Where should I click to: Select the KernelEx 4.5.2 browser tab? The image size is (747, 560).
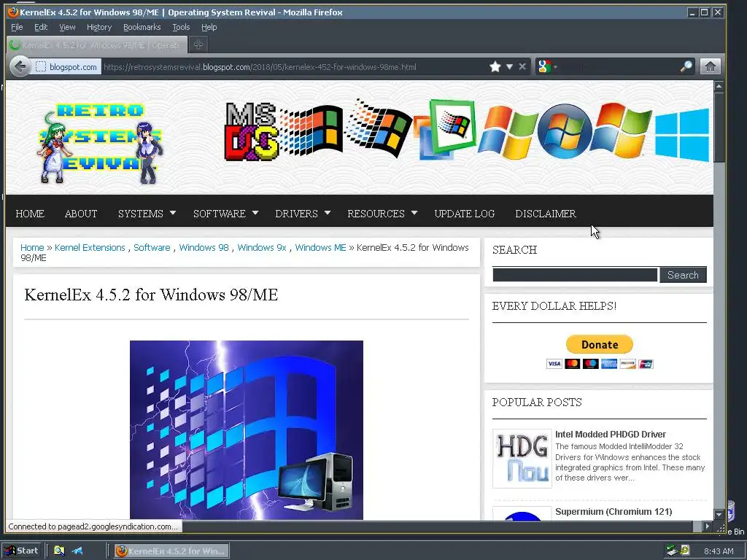click(97, 44)
